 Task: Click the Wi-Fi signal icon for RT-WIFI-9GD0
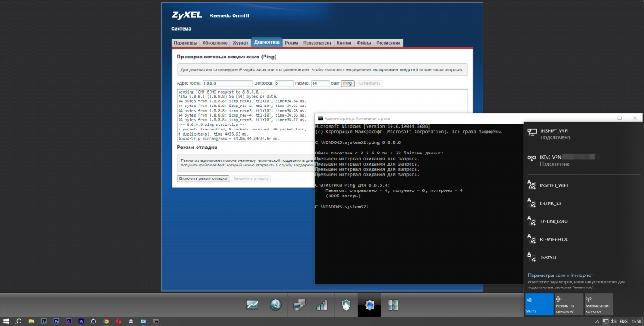532,239
